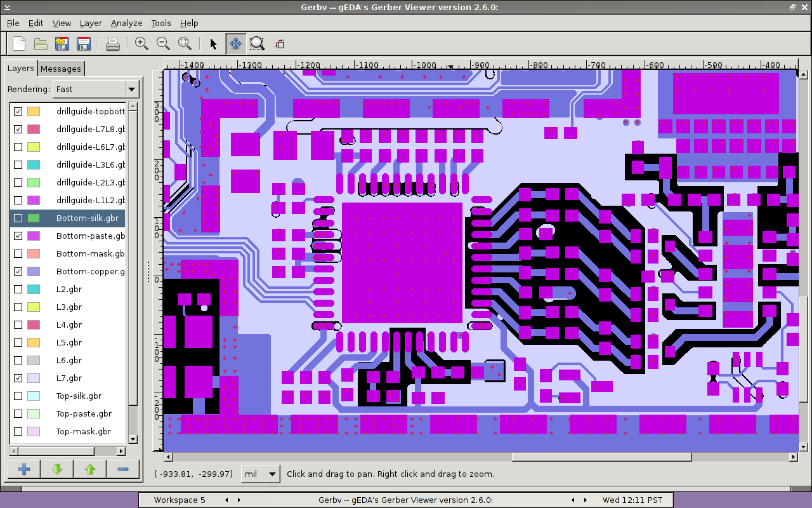Click the Bottom-copper layer color swatch
This screenshot has height=508, width=812.
(34, 271)
